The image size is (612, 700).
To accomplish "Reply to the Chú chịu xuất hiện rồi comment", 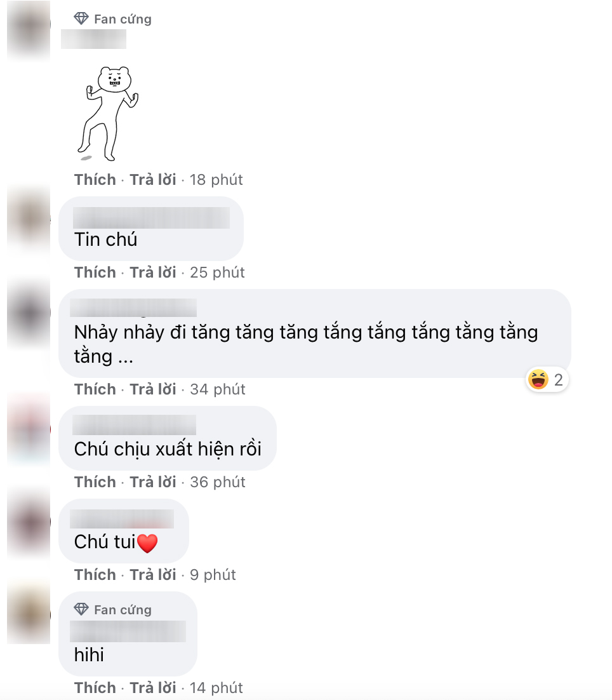I will tap(153, 482).
